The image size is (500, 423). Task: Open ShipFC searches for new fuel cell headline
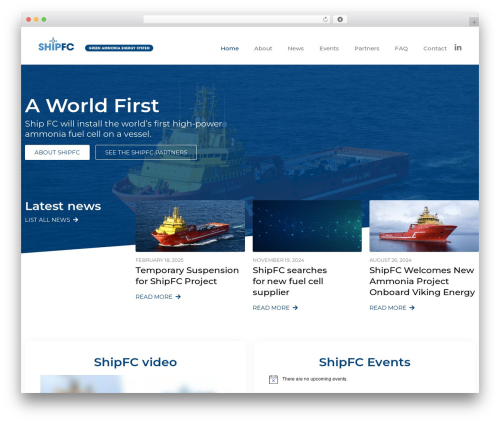[x=290, y=281]
